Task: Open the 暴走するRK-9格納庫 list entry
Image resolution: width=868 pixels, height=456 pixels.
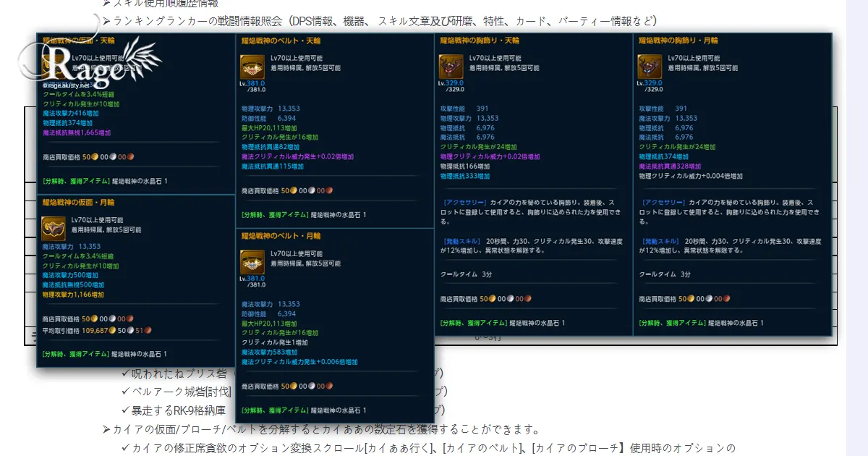Action: coord(178,410)
